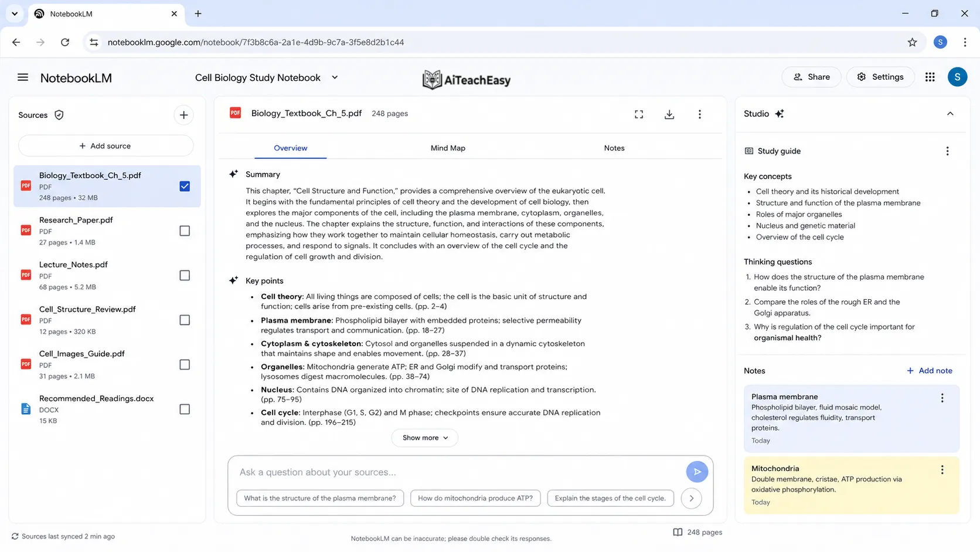Expand key points with Show more
980x552 pixels.
pos(425,438)
